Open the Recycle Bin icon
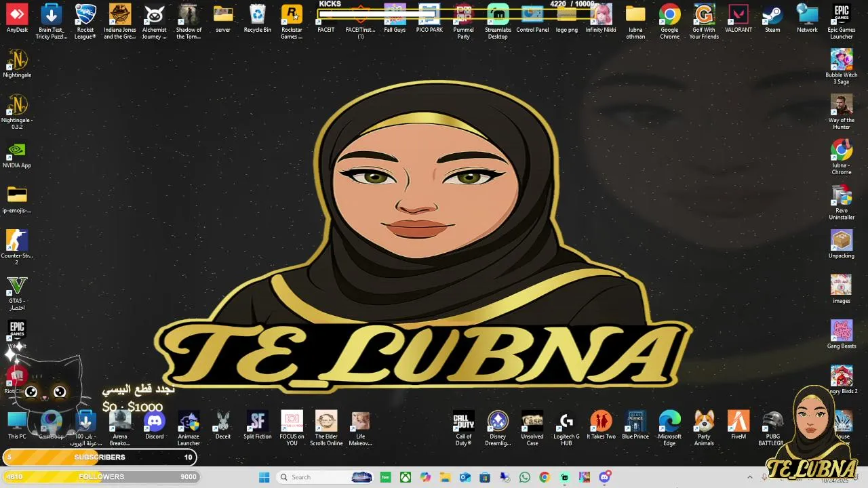The height and width of the screenshot is (488, 868). click(x=257, y=19)
